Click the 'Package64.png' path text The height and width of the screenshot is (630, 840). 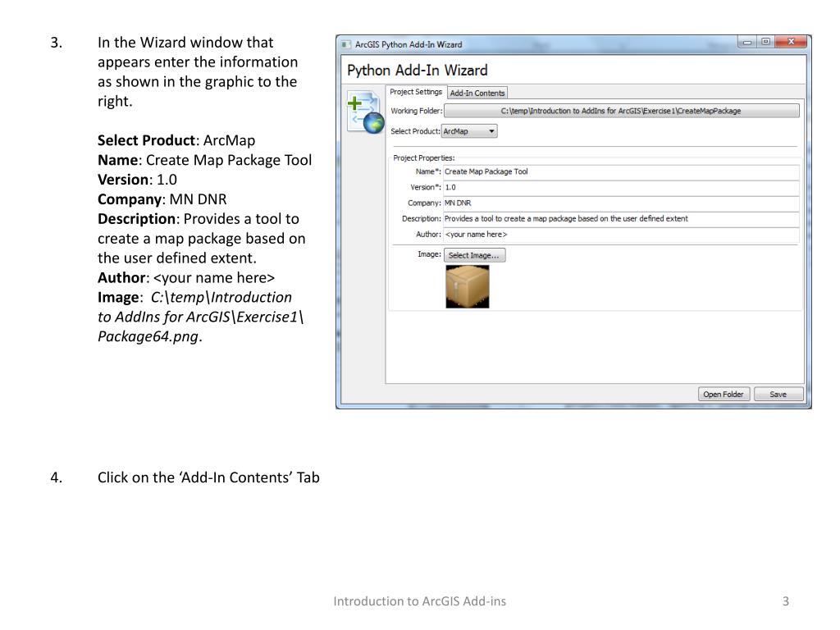[148, 337]
